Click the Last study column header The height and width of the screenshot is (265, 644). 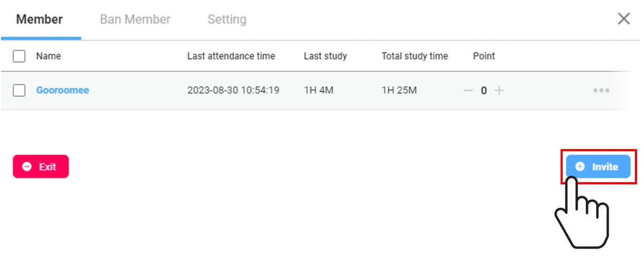tap(325, 56)
